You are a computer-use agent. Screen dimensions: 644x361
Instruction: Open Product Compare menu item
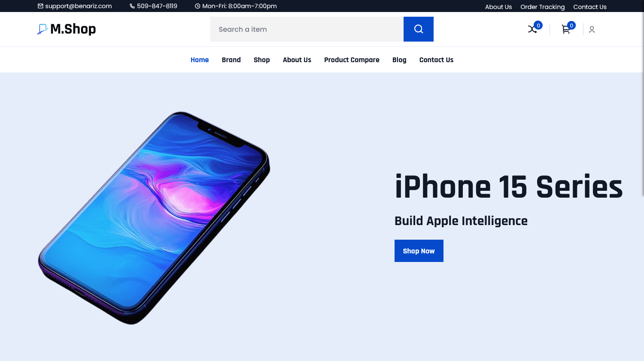352,60
